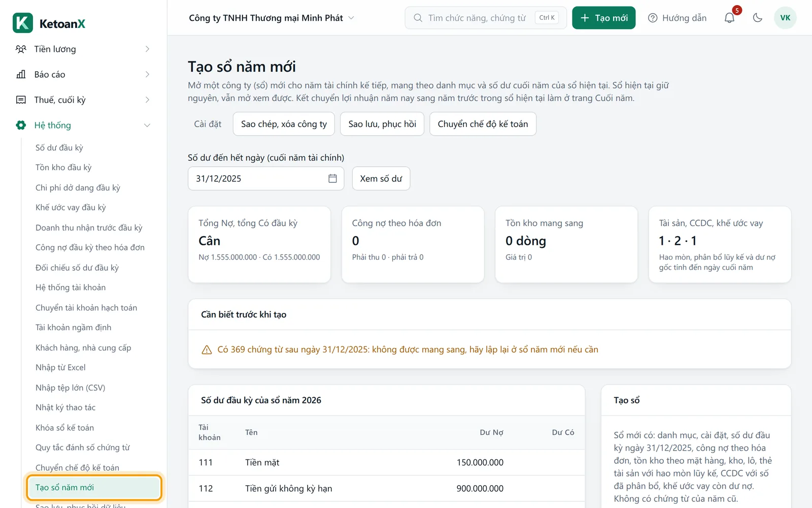The image size is (812, 508).
Task: Click the Tạo mới button
Action: 603,18
